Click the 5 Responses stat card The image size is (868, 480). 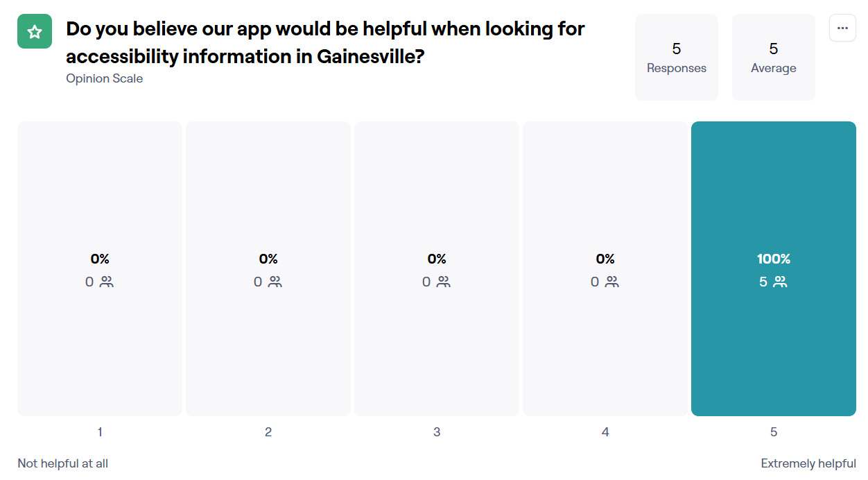point(676,57)
